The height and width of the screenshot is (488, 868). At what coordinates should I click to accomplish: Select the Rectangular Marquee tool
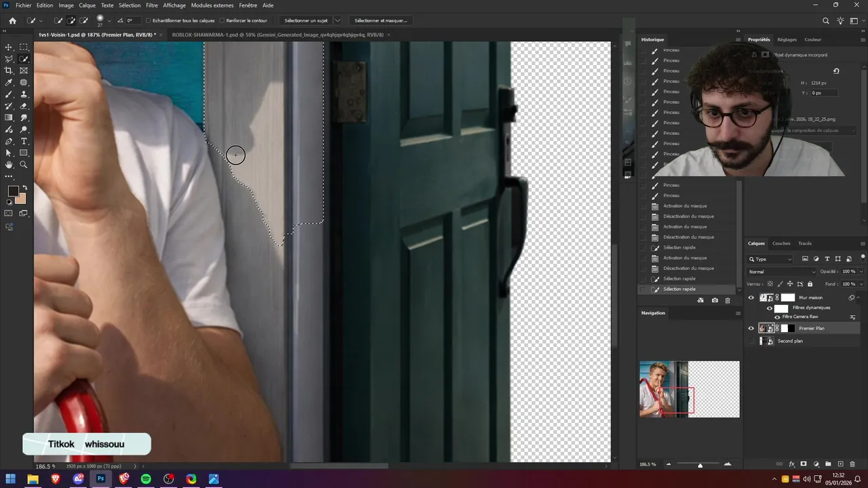coord(24,47)
